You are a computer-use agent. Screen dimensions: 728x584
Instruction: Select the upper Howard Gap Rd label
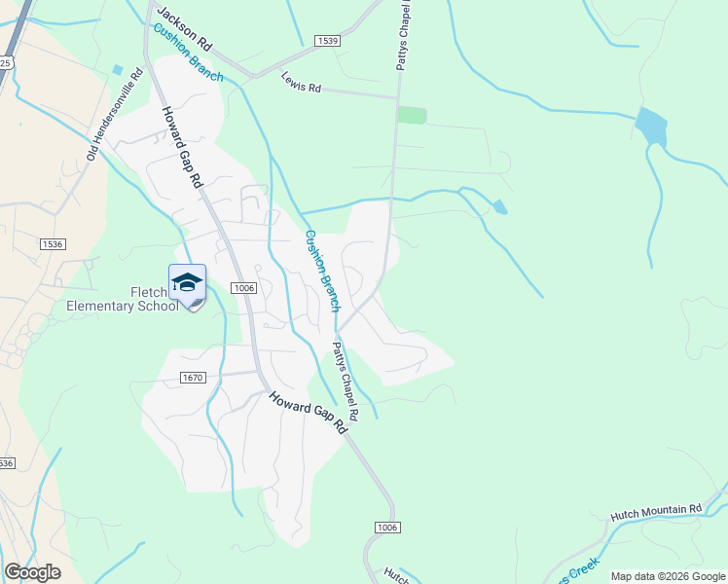pos(183,147)
